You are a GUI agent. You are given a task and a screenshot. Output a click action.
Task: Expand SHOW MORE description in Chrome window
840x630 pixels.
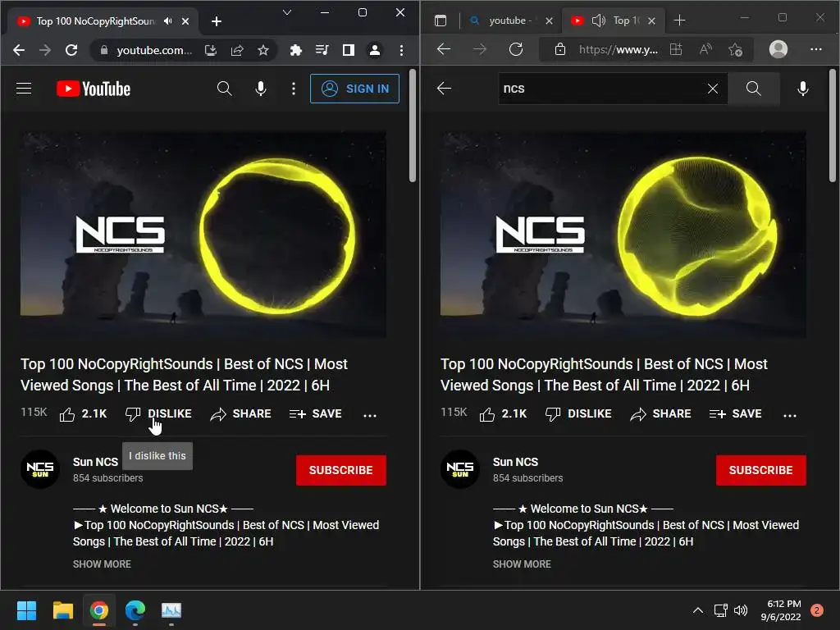[102, 564]
